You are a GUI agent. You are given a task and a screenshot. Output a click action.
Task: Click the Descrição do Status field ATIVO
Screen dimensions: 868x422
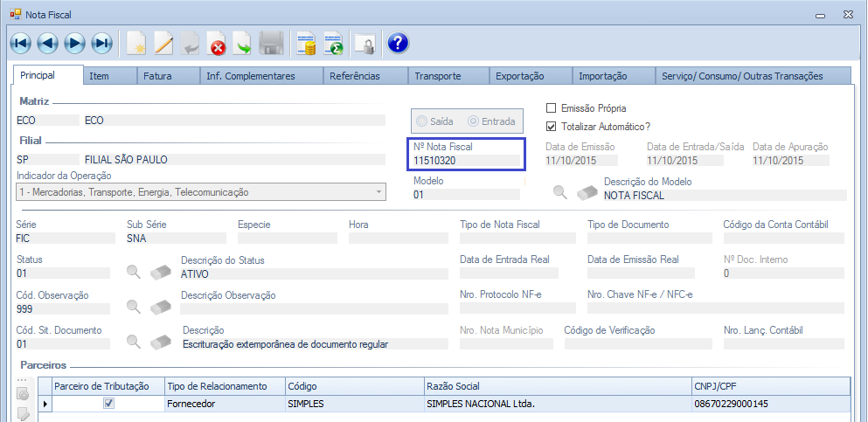(x=314, y=273)
